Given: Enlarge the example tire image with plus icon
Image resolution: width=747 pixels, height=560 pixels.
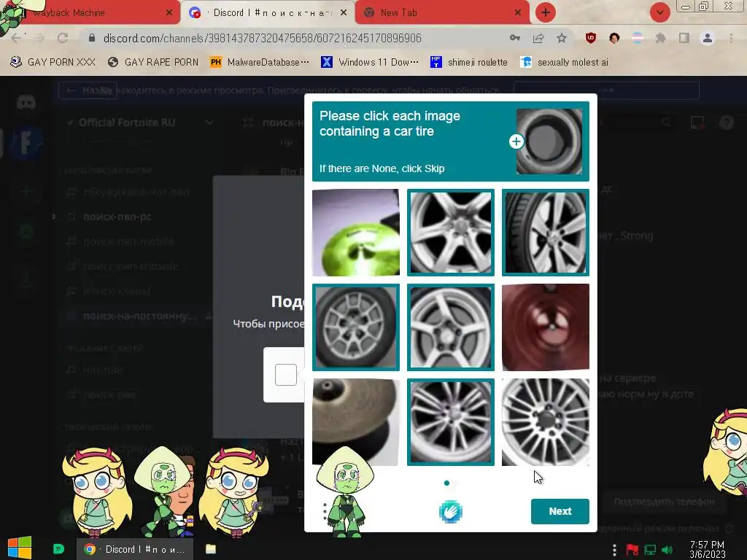Looking at the screenshot, I should 516,141.
